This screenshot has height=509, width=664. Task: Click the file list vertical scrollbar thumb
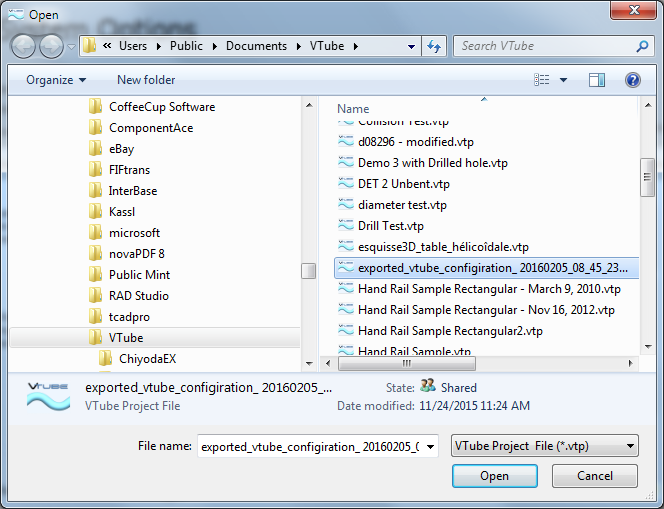pos(647,180)
